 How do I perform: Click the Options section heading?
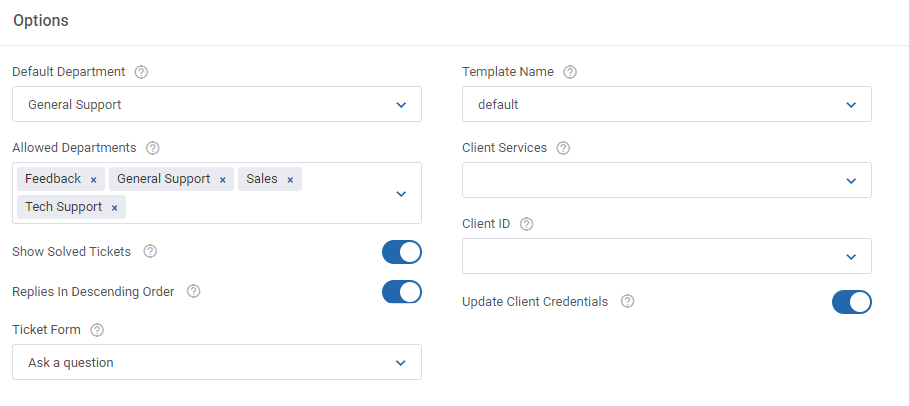[41, 21]
